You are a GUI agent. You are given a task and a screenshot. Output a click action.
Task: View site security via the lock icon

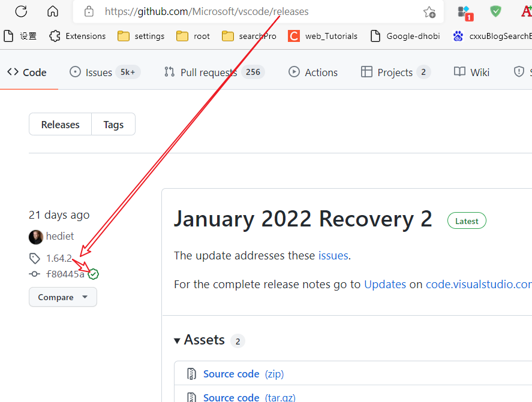click(89, 11)
